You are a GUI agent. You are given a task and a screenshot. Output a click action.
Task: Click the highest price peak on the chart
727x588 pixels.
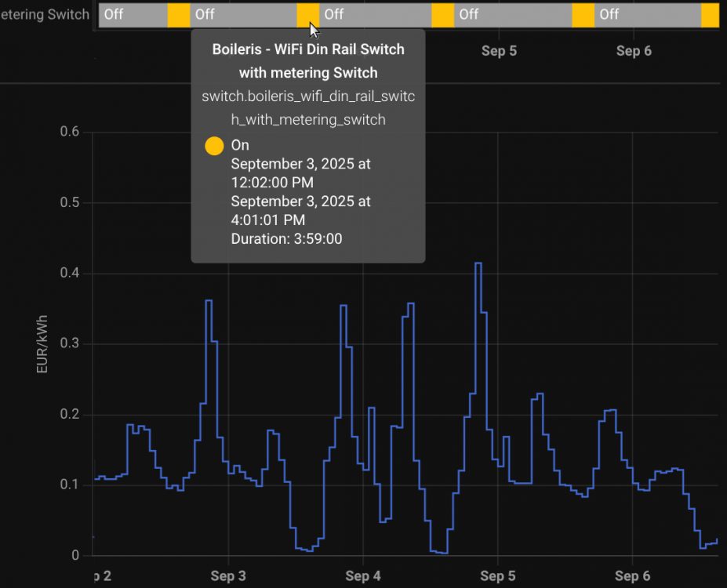coord(478,263)
